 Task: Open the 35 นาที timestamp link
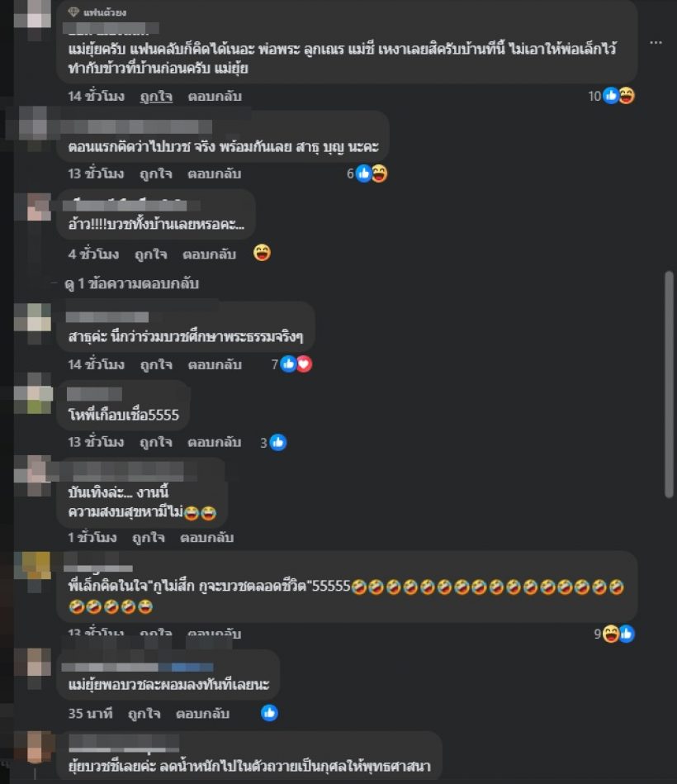coord(91,714)
